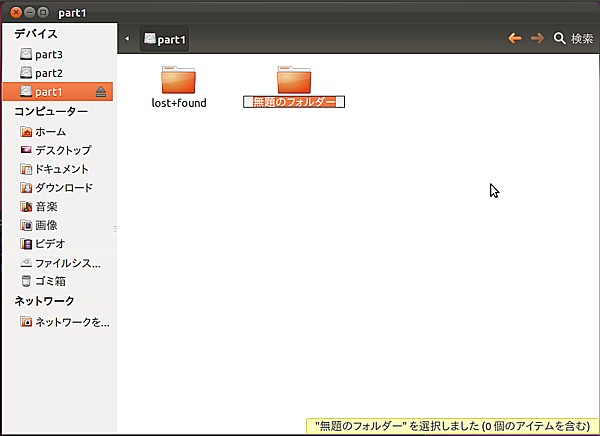The image size is (600, 436).
Task: Go back with the left arrow
Action: click(x=515, y=38)
